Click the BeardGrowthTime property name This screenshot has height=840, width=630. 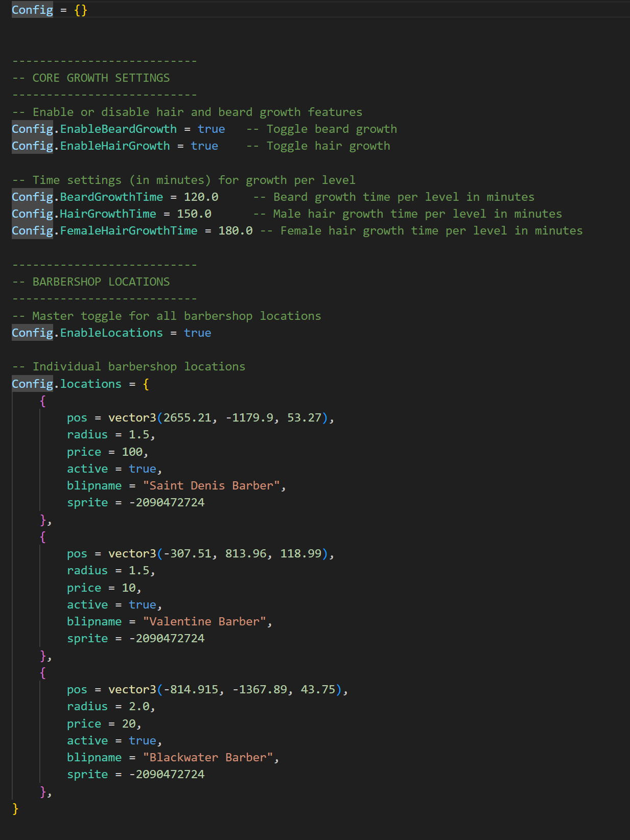click(x=111, y=197)
